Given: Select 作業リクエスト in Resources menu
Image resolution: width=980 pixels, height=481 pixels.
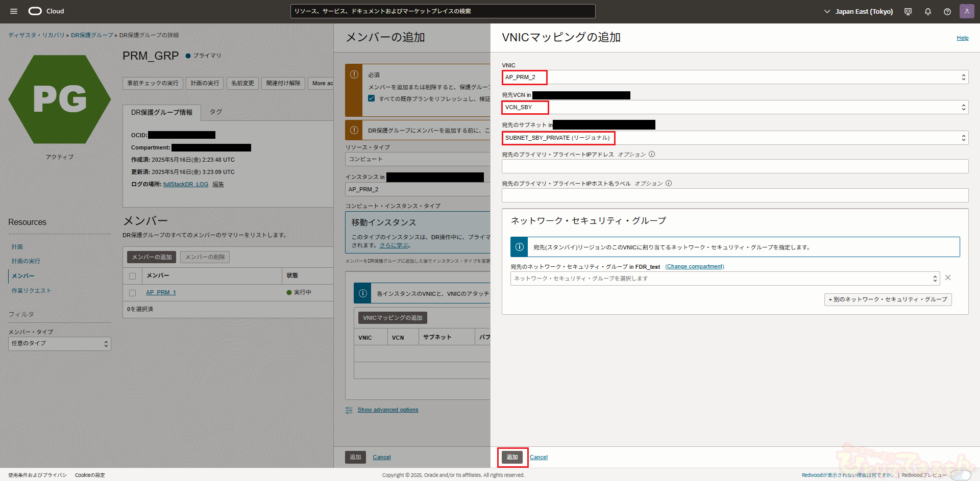Looking at the screenshot, I should point(32,291).
